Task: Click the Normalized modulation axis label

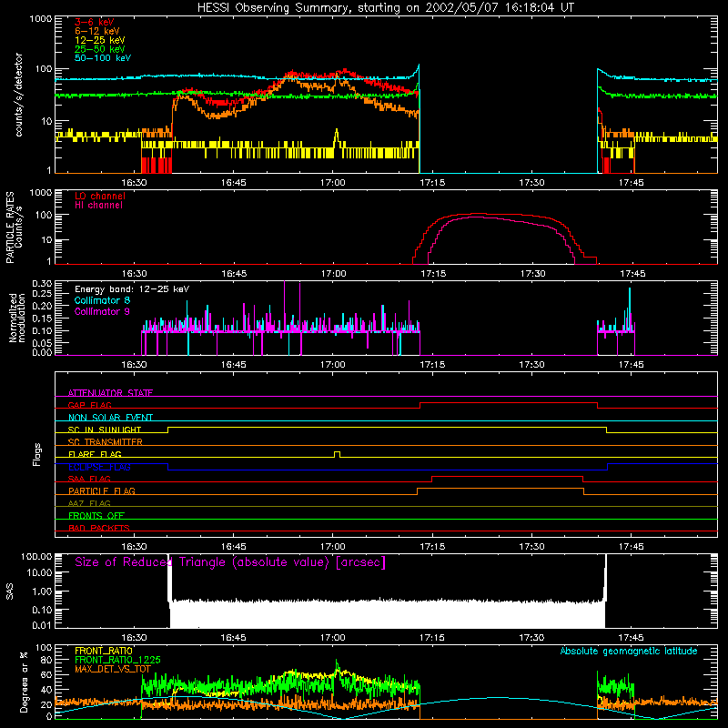Action: 17,318
